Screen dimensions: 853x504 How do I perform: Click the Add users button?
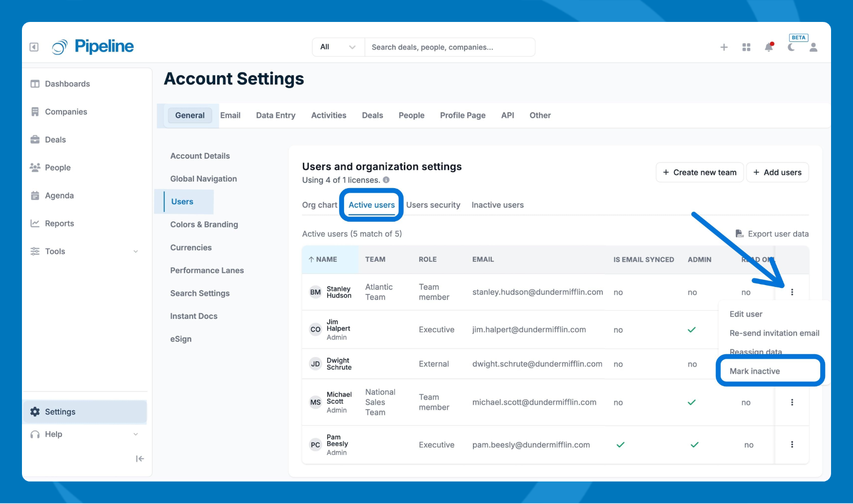pyautogui.click(x=777, y=173)
